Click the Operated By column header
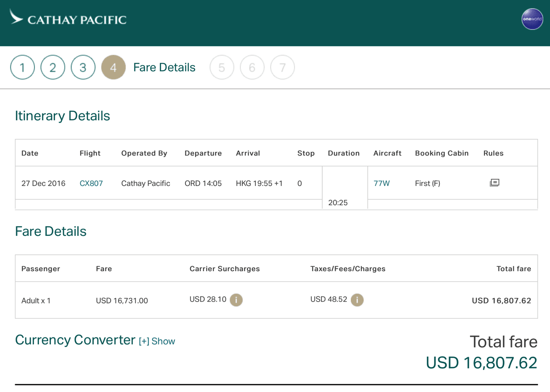This screenshot has height=392, width=550. (x=144, y=153)
